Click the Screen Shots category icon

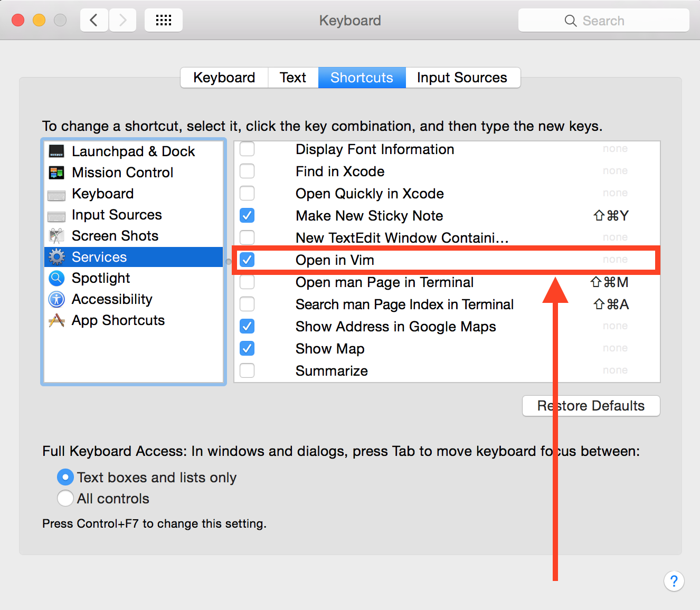pyautogui.click(x=56, y=236)
